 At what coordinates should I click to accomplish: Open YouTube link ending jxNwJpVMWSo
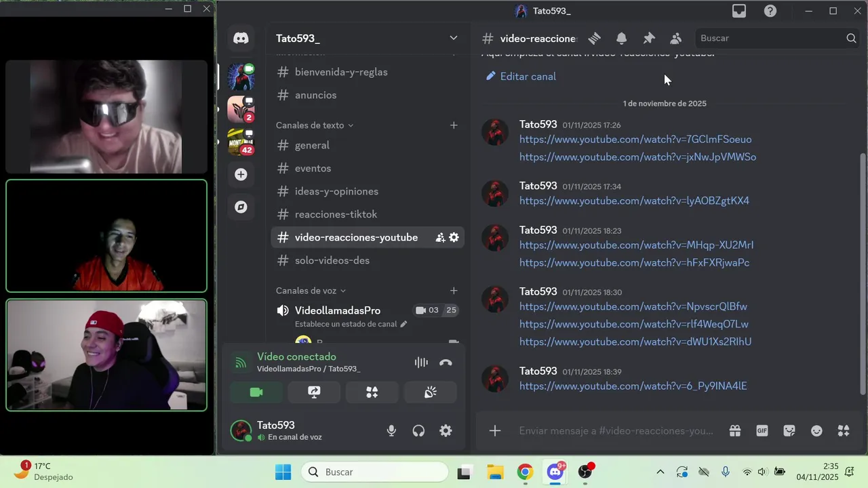[x=637, y=157]
